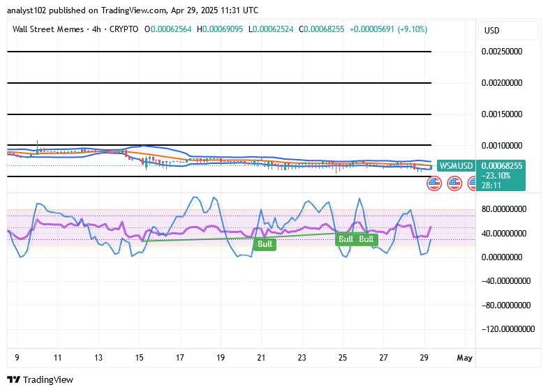Click the partially hidden third flag icon
This screenshot has width=548, height=392.
pos(472,183)
